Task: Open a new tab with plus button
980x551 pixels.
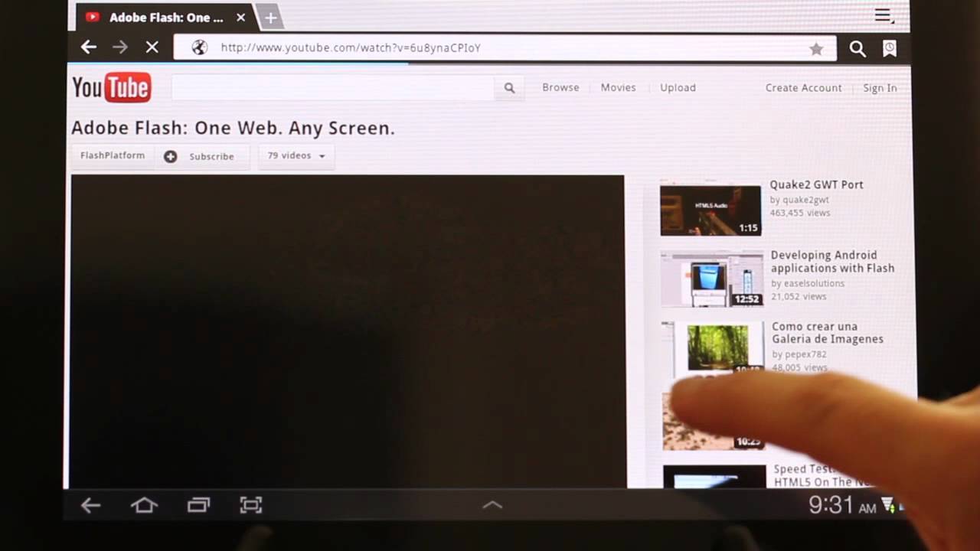Action: pyautogui.click(x=270, y=18)
